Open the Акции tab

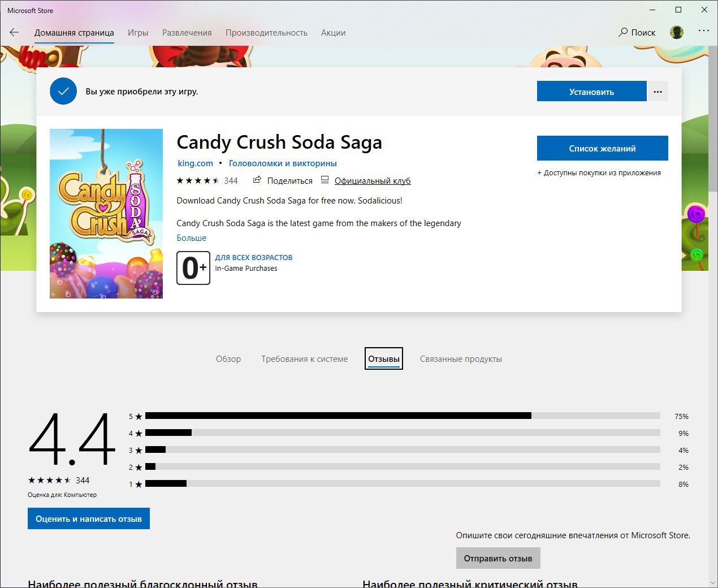(333, 33)
